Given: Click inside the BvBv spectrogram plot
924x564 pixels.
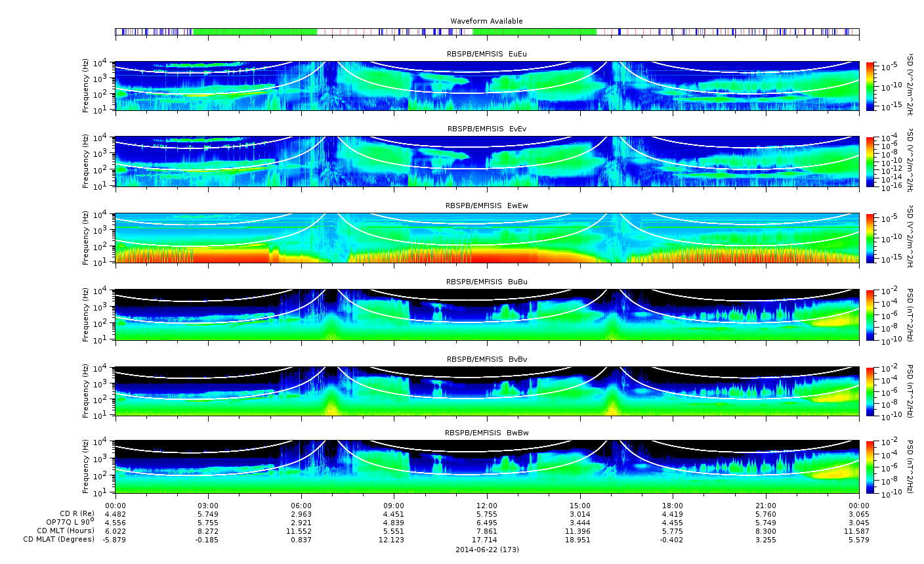Looking at the screenshot, I should [x=487, y=391].
